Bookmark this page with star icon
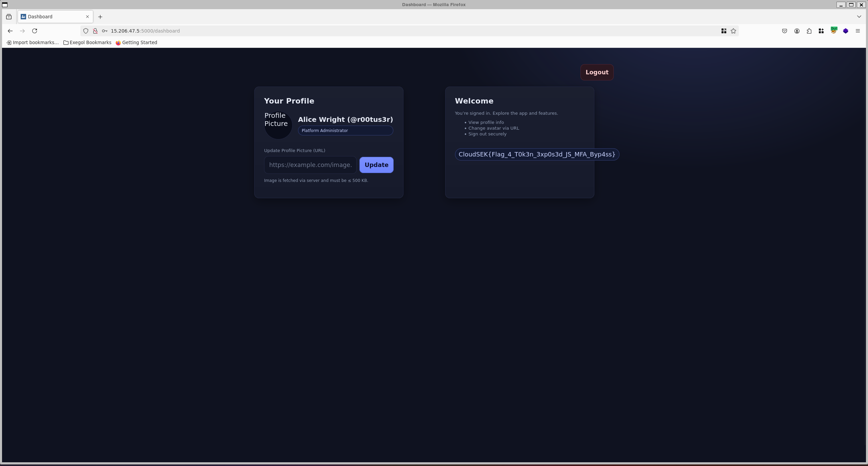Screen dimensions: 868x466 point(733,31)
